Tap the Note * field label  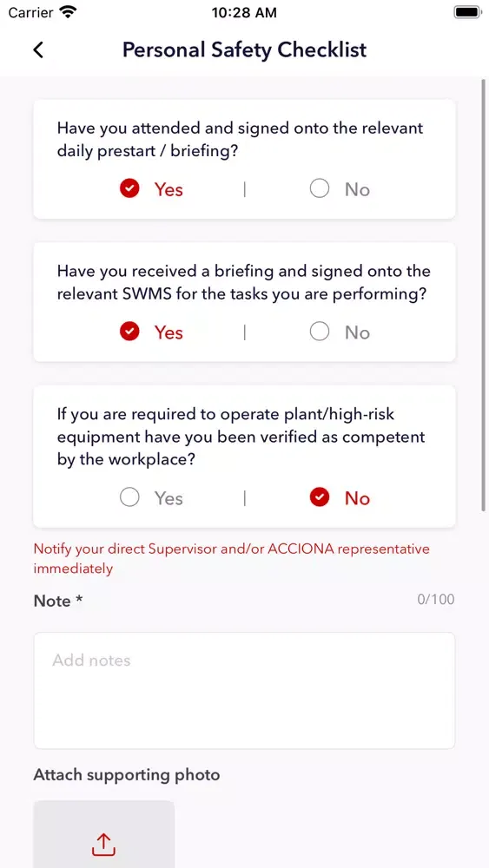(58, 601)
